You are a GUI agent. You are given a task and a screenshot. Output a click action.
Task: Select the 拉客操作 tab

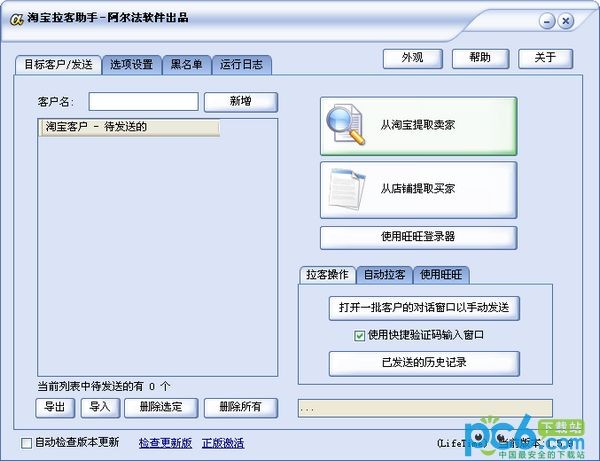click(x=327, y=275)
